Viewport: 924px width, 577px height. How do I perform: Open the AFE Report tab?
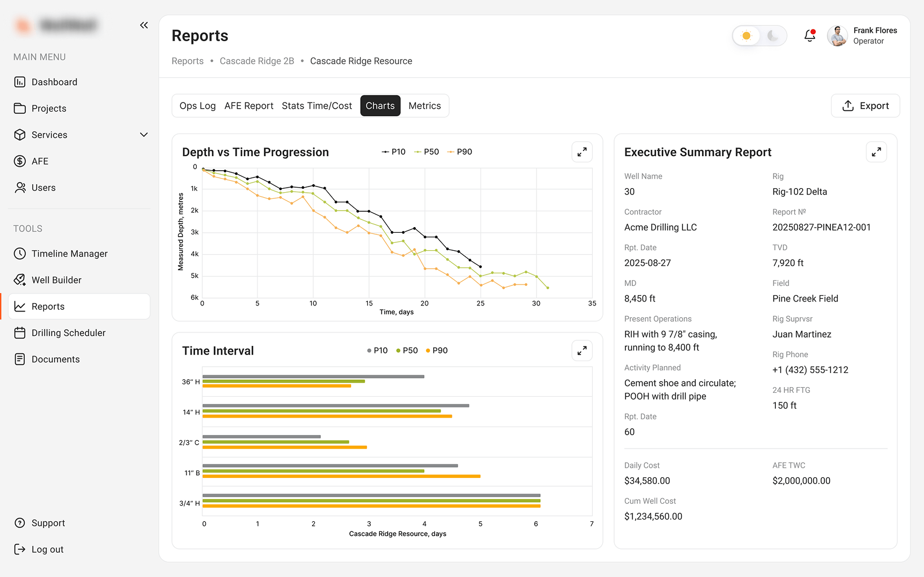[248, 106]
